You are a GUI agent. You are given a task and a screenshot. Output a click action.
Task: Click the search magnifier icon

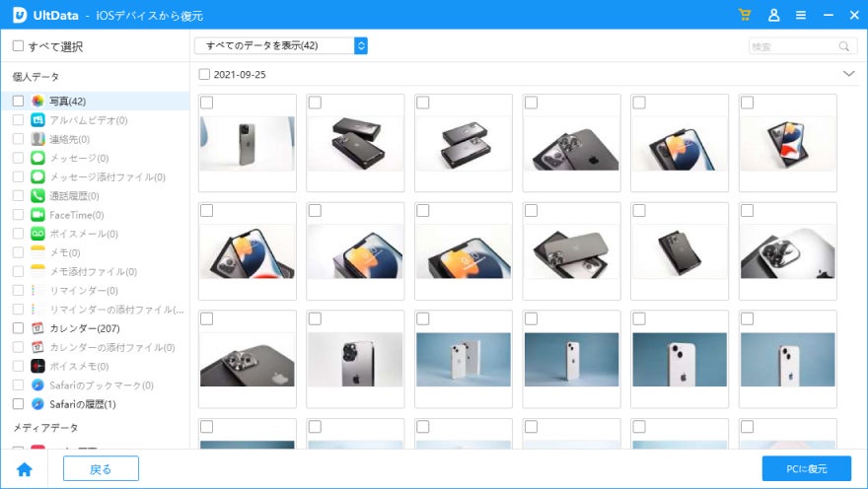pos(843,46)
